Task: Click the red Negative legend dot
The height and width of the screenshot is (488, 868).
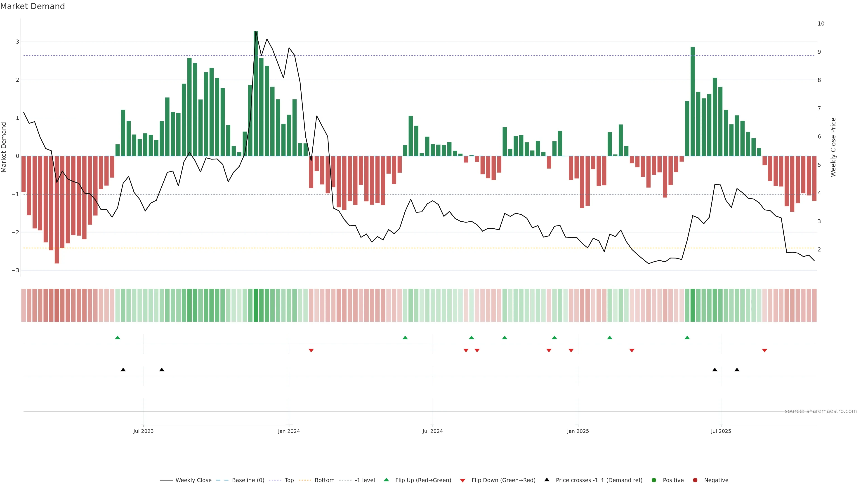Action: point(695,480)
